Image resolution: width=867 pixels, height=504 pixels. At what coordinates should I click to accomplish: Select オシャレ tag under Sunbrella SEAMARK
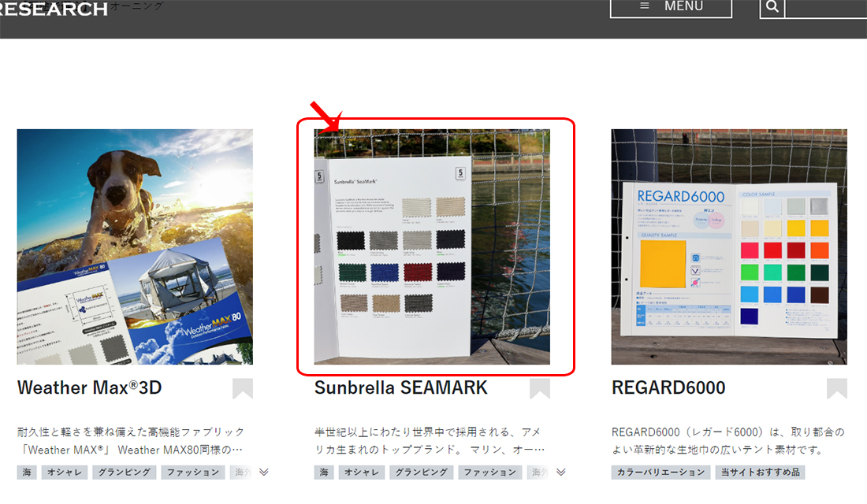click(361, 472)
